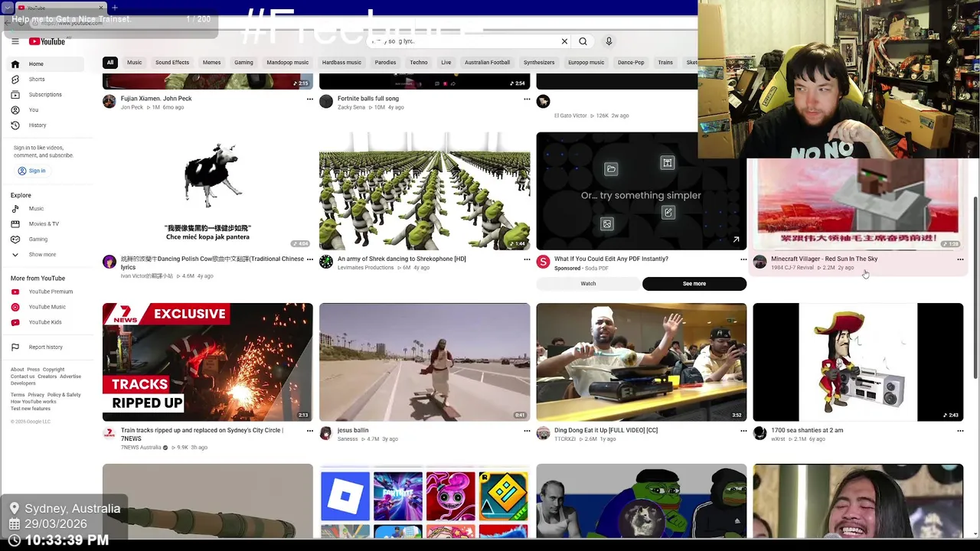The width and height of the screenshot is (980, 551).
Task: Click Watch on the PDF ad
Action: pyautogui.click(x=588, y=284)
